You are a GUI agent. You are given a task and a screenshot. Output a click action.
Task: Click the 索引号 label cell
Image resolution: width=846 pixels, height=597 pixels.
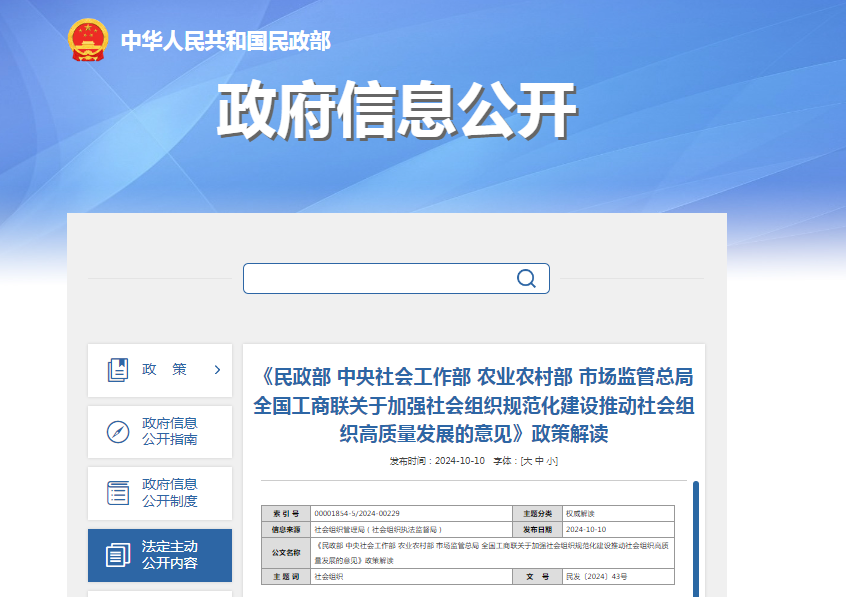pos(286,513)
